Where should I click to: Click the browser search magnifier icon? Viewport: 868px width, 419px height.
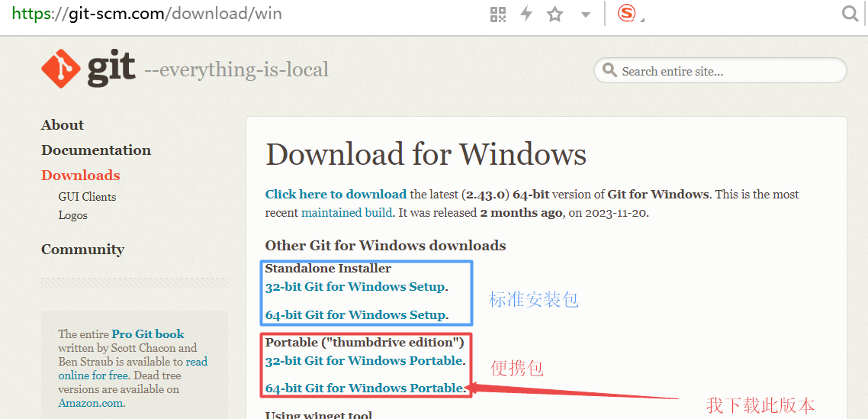pos(850,13)
